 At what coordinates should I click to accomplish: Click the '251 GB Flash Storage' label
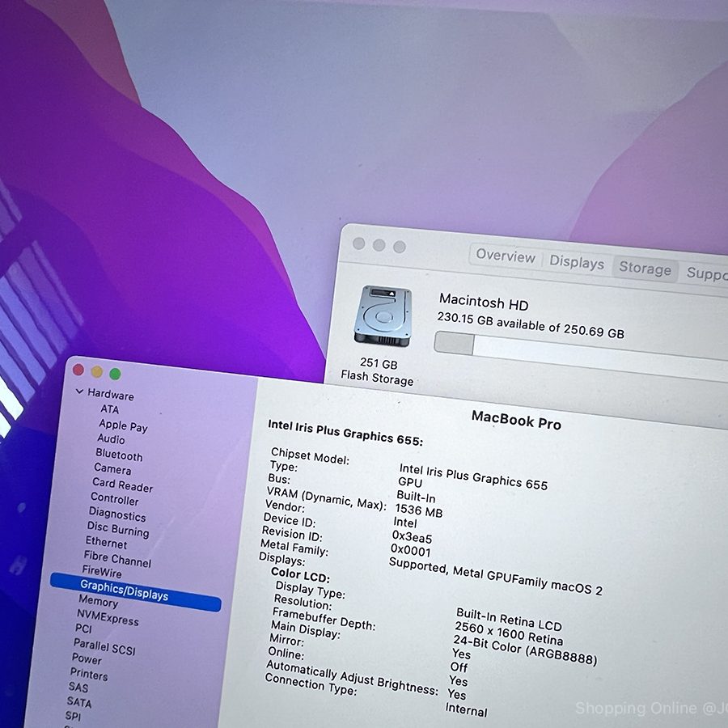pos(378,371)
